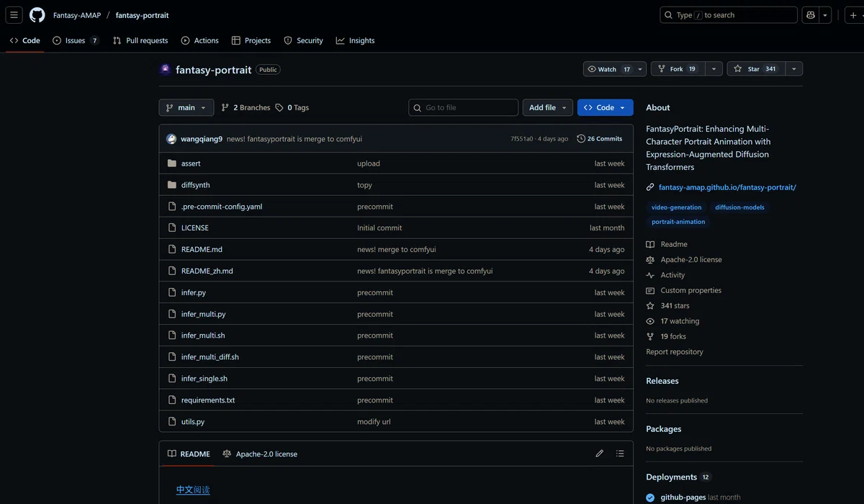Image resolution: width=864 pixels, height=504 pixels.
Task: Open the hamburger navigation menu
Action: 14,15
